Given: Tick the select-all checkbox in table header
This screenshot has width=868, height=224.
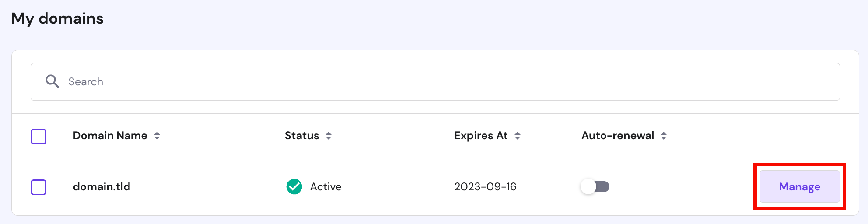Looking at the screenshot, I should [x=38, y=136].
